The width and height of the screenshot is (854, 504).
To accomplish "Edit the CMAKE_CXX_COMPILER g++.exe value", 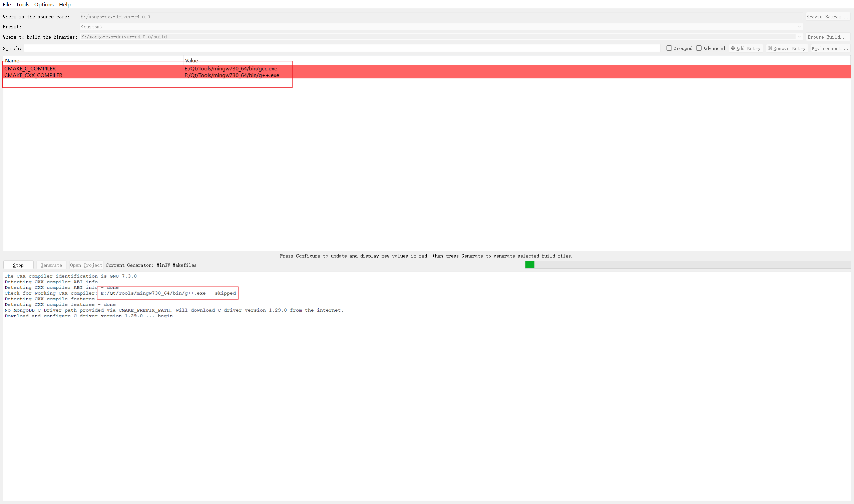I will tap(232, 75).
